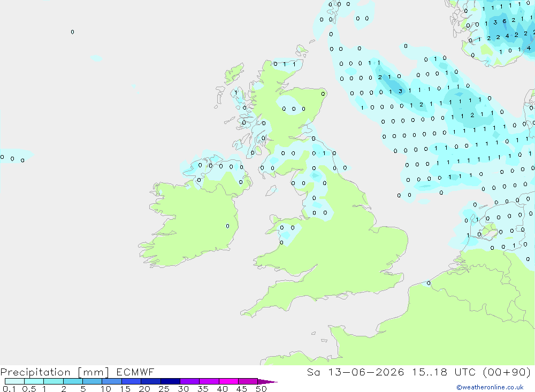Click the '50' legend scale label
The width and height of the screenshot is (535, 392).
tap(262, 389)
